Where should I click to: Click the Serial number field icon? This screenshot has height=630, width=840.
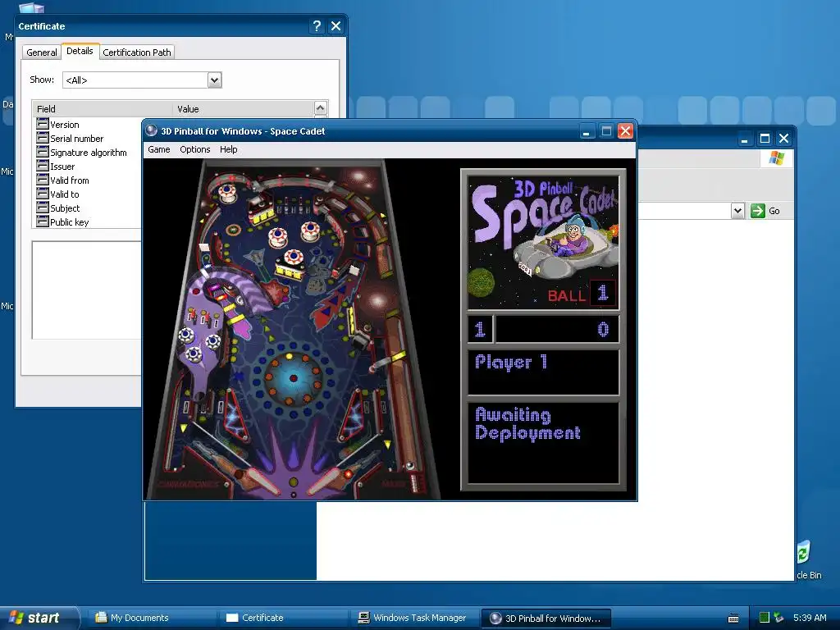click(x=43, y=138)
